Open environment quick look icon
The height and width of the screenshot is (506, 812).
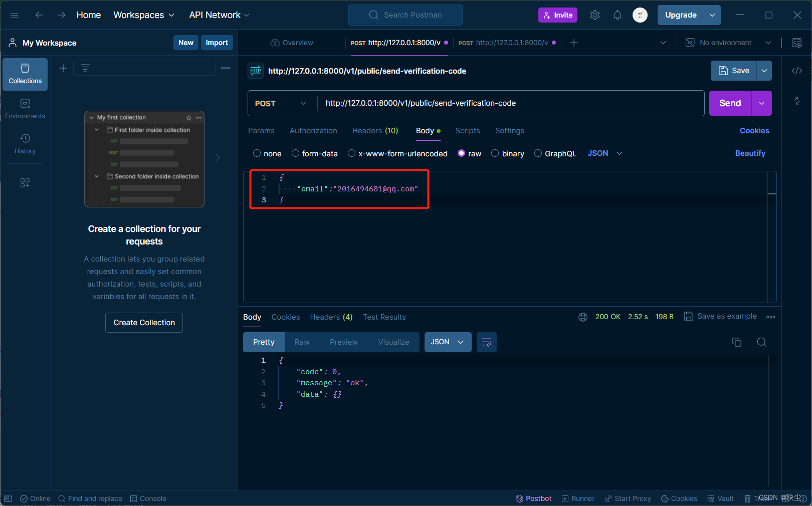797,43
